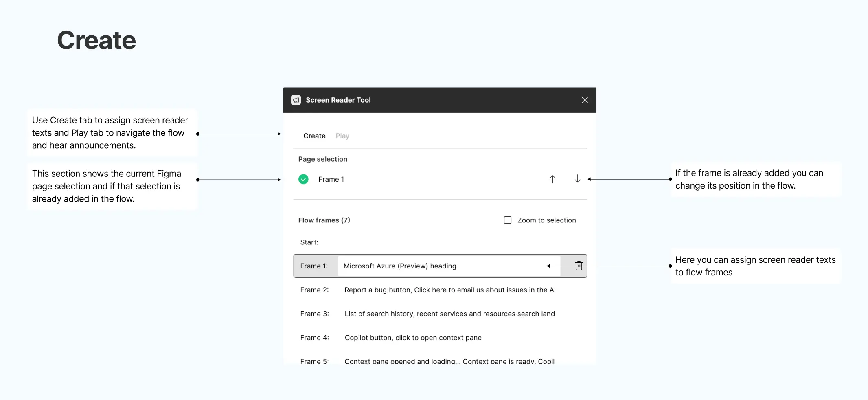This screenshot has height=400, width=868.
Task: Select Frame 1 under Page selection
Action: point(331,179)
